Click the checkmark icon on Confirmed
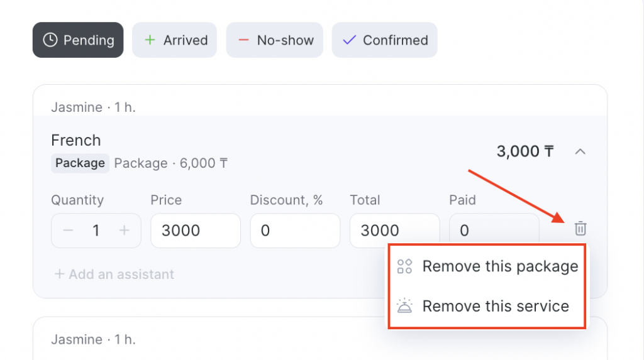Viewport: 644px width, 360px height. click(x=349, y=40)
